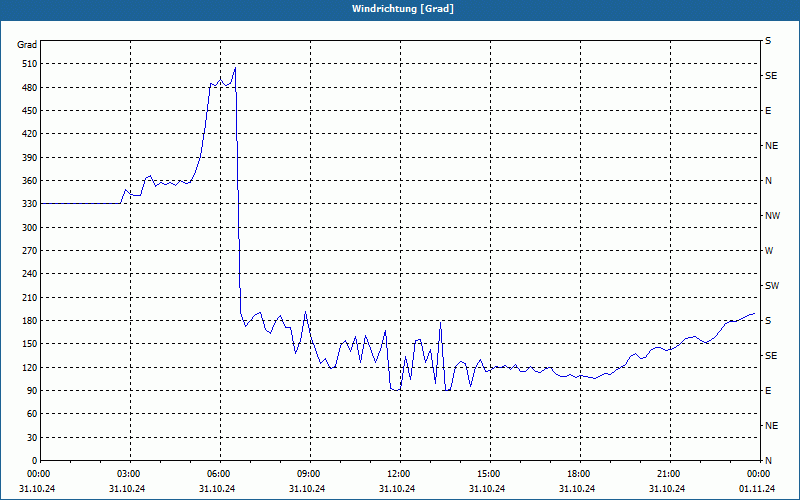The image size is (800, 500).
Task: Select the 150 y-axis value
Action: [30, 344]
